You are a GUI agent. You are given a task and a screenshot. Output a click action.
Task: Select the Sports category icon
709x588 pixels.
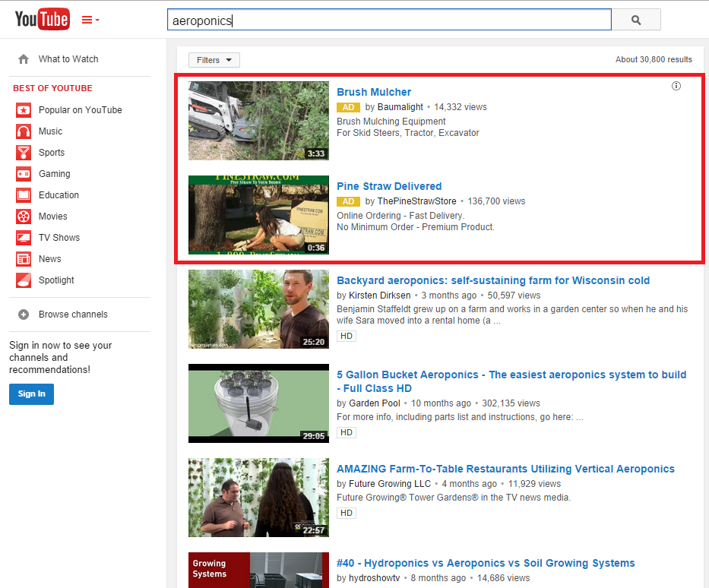(24, 152)
